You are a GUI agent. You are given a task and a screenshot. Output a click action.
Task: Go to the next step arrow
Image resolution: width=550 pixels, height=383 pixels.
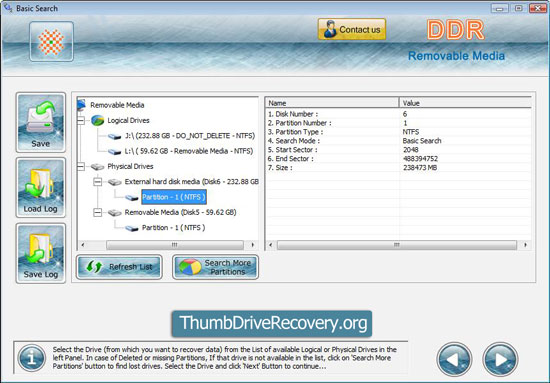(500, 360)
